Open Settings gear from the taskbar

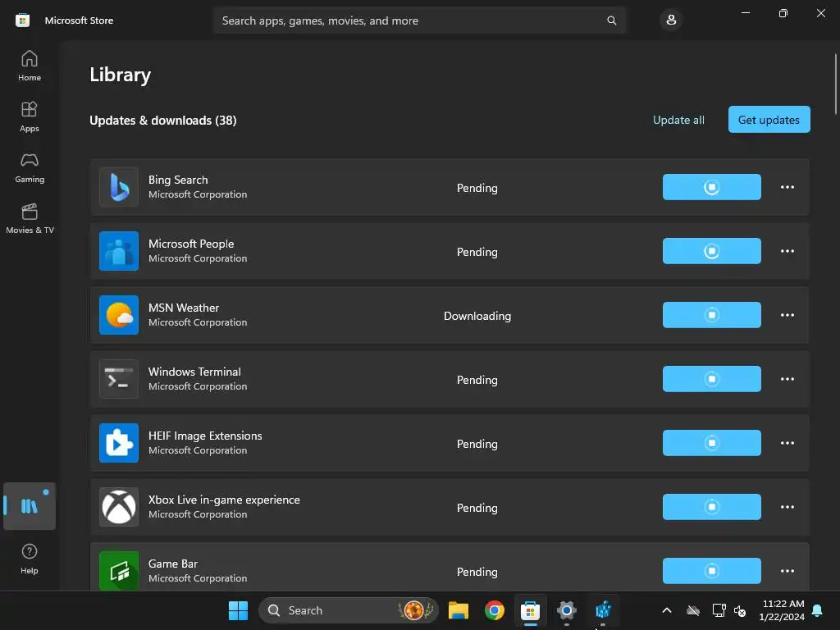[566, 610]
